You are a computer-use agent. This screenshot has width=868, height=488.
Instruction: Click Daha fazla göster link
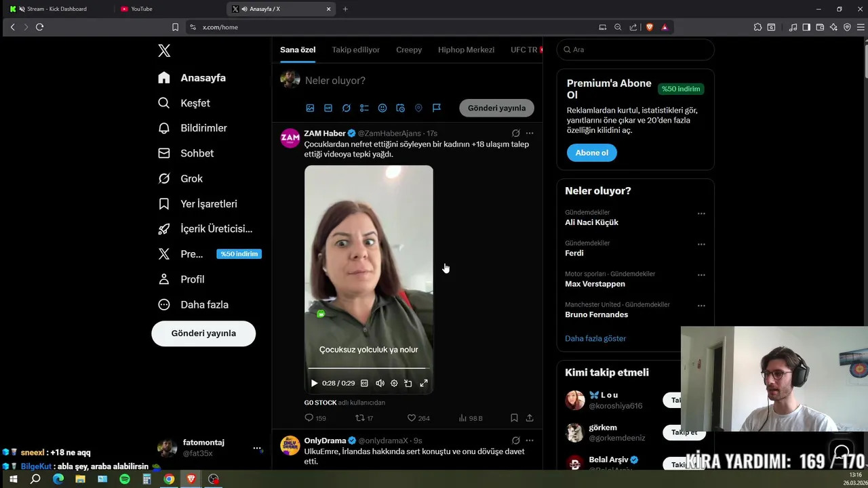pyautogui.click(x=595, y=338)
